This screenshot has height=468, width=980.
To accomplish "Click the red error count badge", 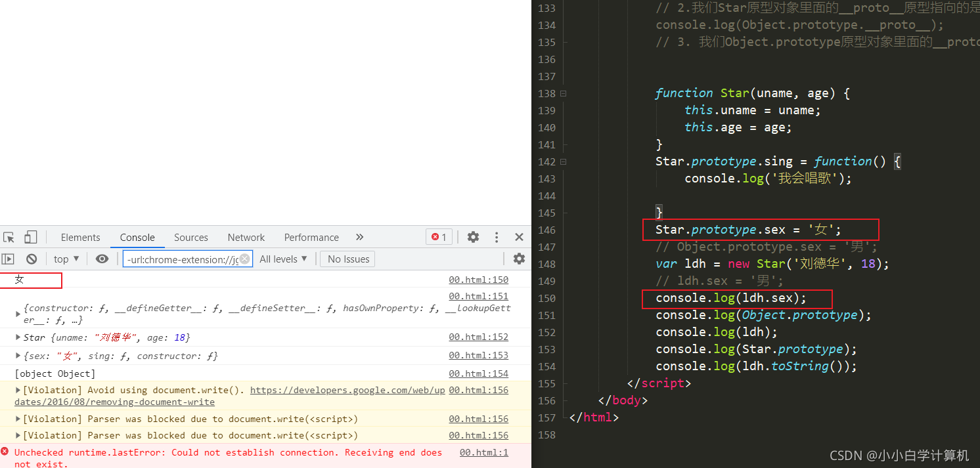I will (439, 238).
